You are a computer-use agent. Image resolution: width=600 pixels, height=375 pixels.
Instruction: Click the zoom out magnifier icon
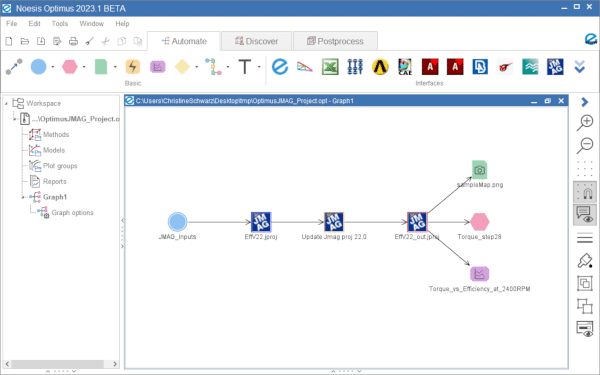point(585,146)
